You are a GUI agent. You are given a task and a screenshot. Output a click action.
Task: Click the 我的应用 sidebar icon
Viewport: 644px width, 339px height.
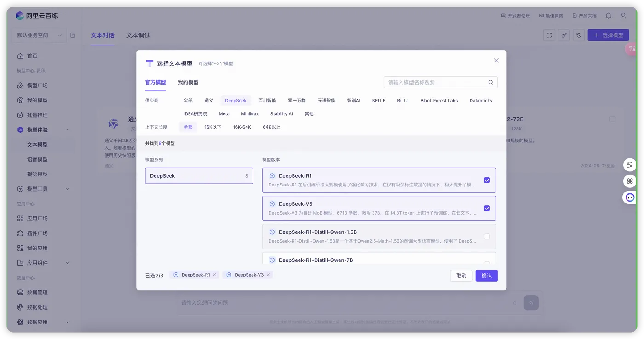(20, 248)
